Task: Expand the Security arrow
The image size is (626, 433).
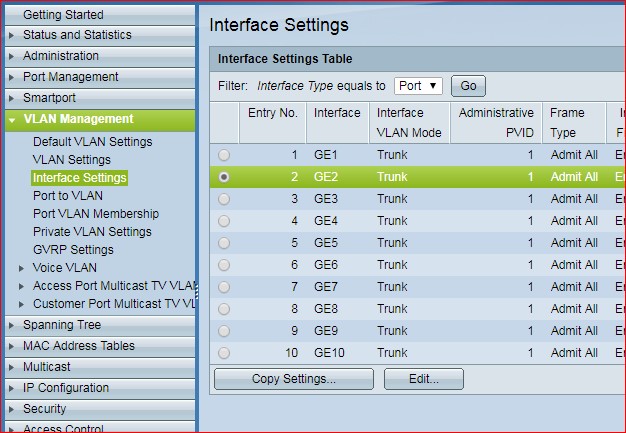Action: [x=12, y=409]
